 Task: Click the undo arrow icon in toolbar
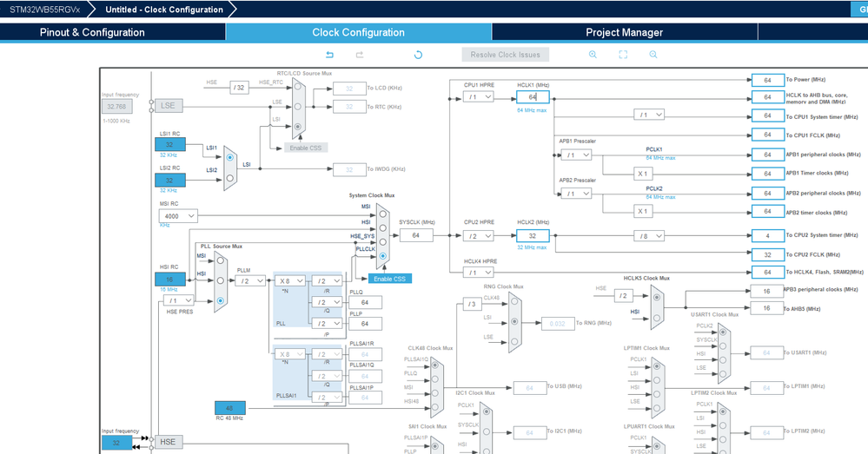pos(329,55)
